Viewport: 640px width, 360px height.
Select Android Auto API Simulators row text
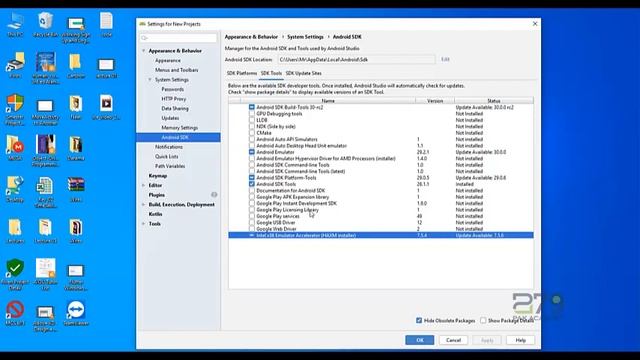[x=287, y=139]
